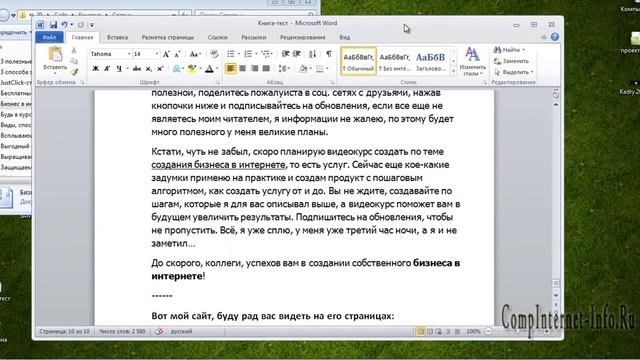This screenshot has height=360, width=640.
Task: Toggle left text alignment
Action: click(x=231, y=69)
